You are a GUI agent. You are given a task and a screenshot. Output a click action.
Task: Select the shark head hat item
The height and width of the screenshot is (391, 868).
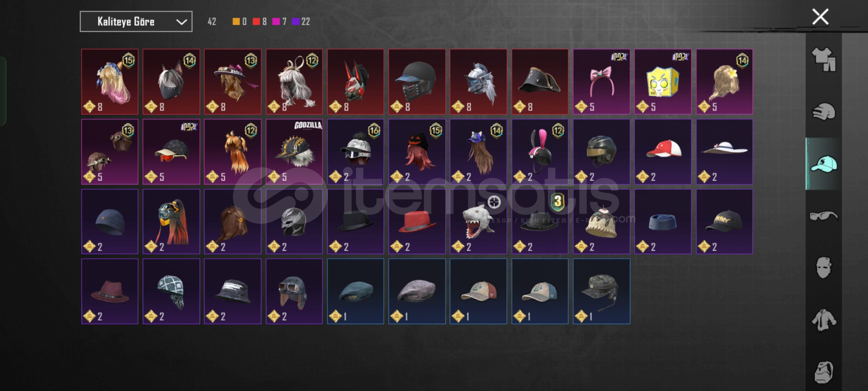pos(478,222)
